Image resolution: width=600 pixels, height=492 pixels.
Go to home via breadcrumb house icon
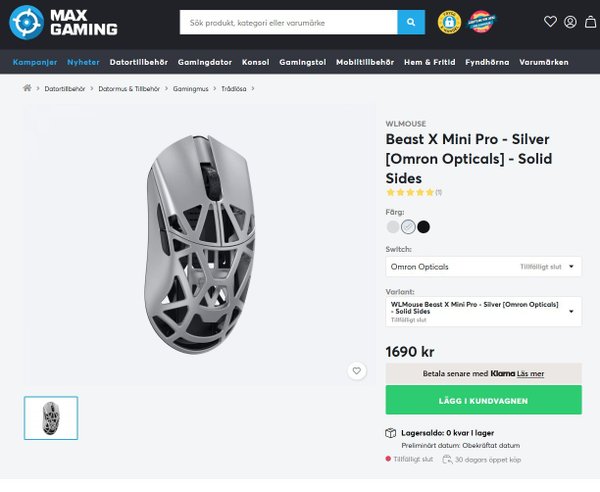[28, 88]
